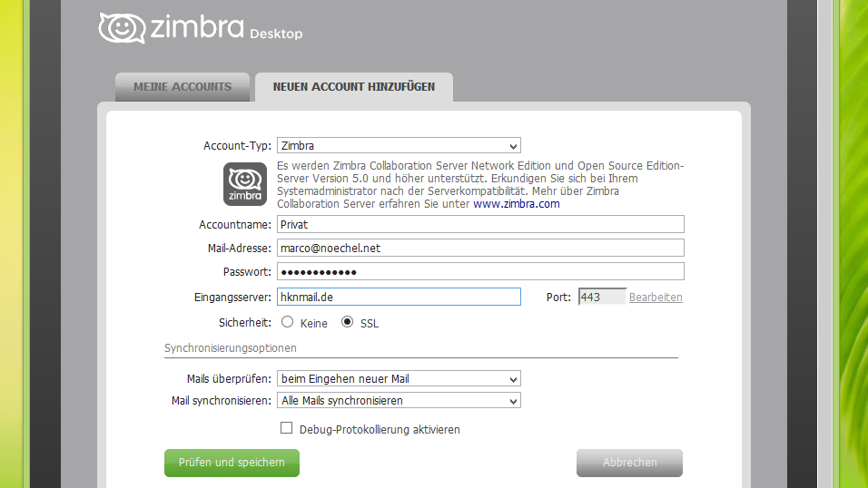Click the Bearbeiten link next to Port
The width and height of the screenshot is (868, 488).
656,298
